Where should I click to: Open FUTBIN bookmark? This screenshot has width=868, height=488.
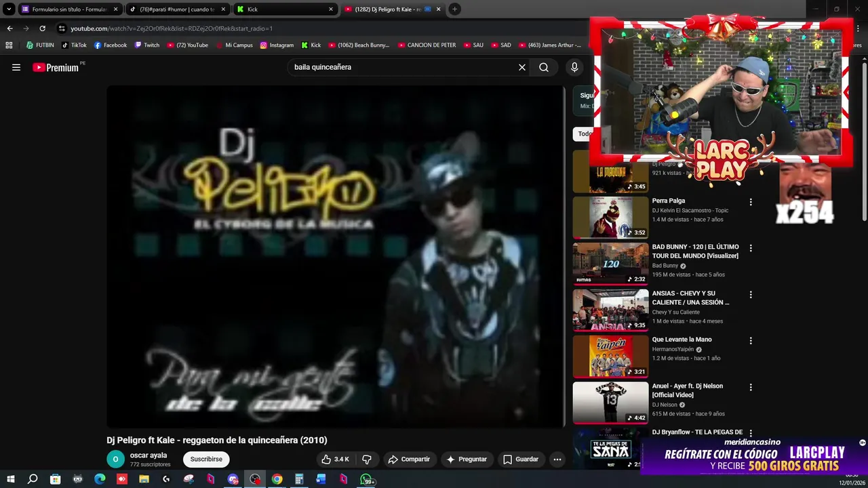click(x=40, y=45)
